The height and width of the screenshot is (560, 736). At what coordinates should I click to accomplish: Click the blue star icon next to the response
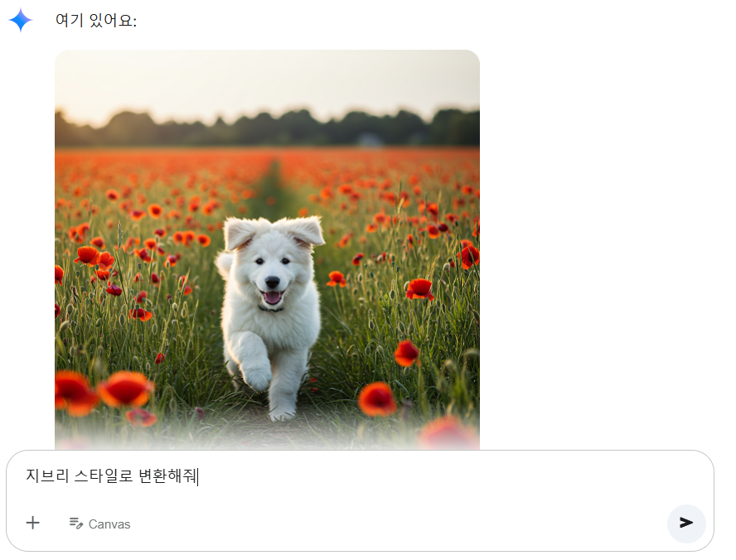21,21
